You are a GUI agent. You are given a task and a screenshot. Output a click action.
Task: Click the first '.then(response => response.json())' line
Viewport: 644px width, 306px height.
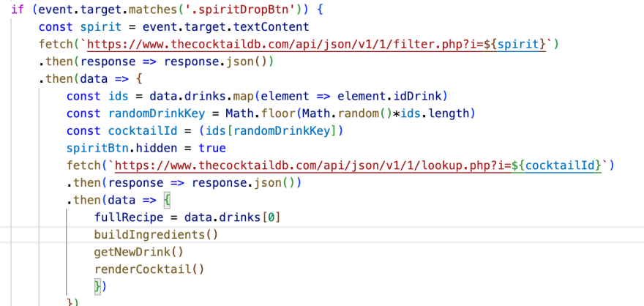(156, 61)
